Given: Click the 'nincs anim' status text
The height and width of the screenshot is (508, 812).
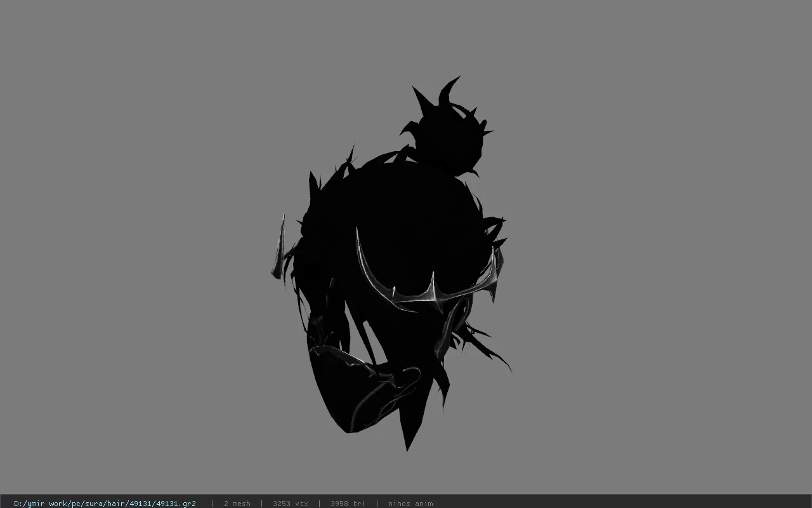Looking at the screenshot, I should [410, 504].
